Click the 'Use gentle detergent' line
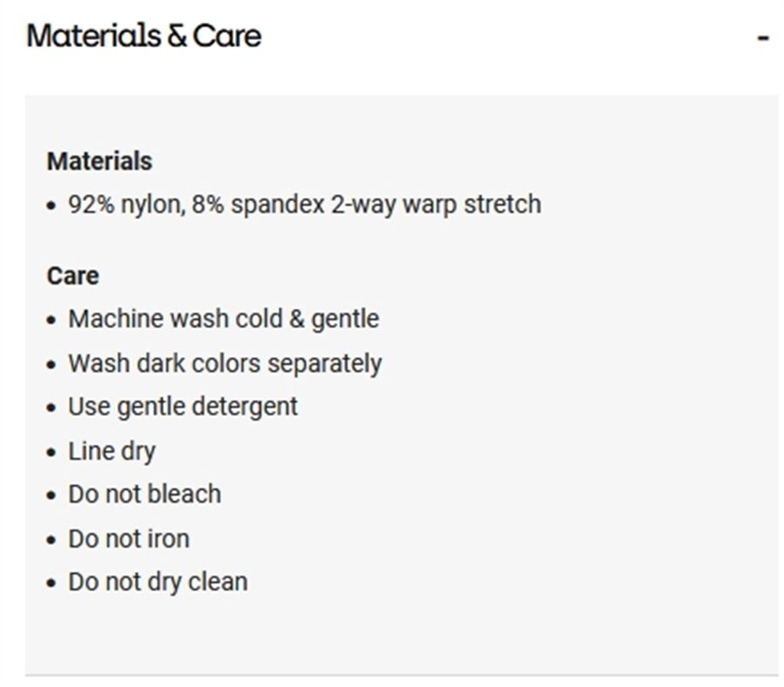This screenshot has width=784, height=687. 183,407
